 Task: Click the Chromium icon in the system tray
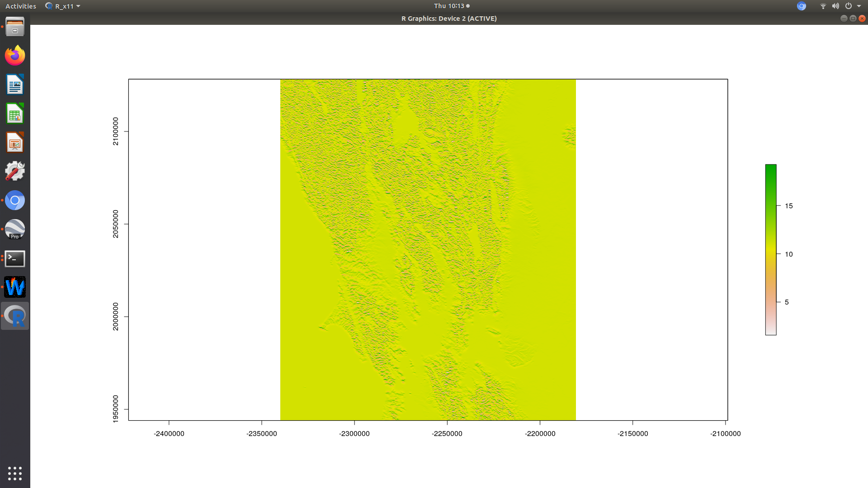pyautogui.click(x=801, y=6)
